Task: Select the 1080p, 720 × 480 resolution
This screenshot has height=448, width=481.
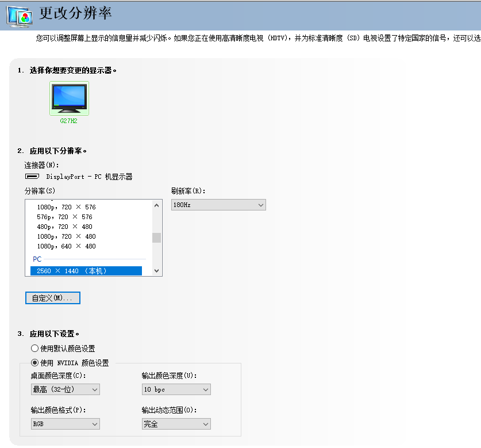Action: pyautogui.click(x=66, y=236)
